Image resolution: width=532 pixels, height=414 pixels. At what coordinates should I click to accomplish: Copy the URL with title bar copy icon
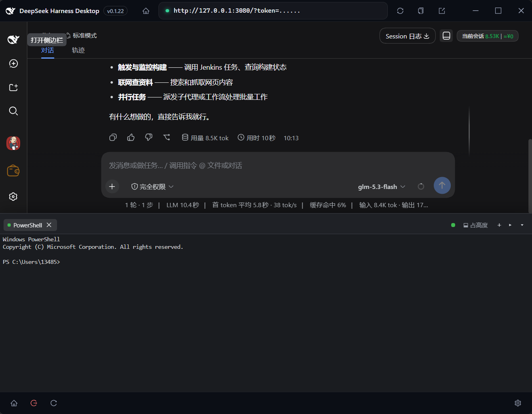pos(421,11)
